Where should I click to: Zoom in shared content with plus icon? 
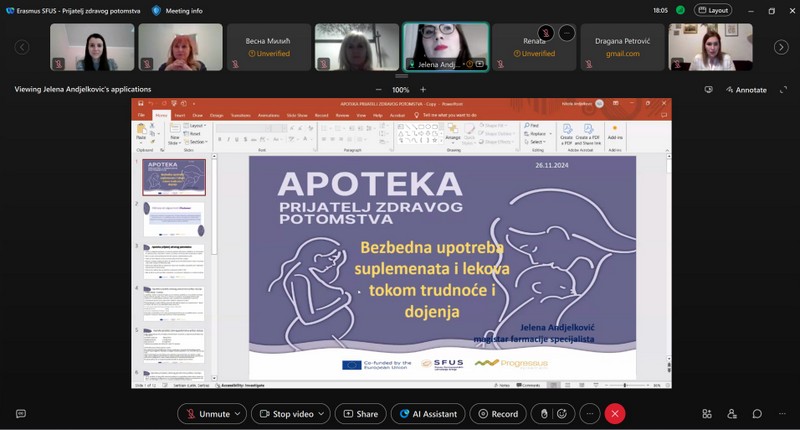coord(423,89)
